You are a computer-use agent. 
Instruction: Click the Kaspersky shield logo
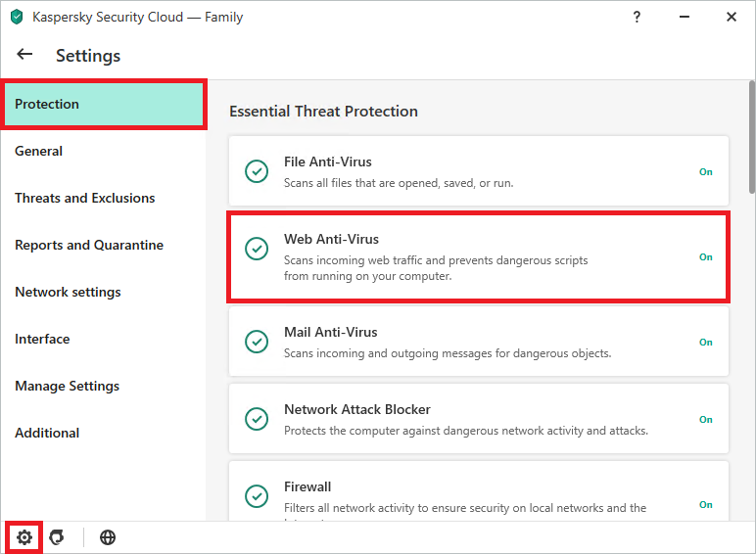point(17,17)
